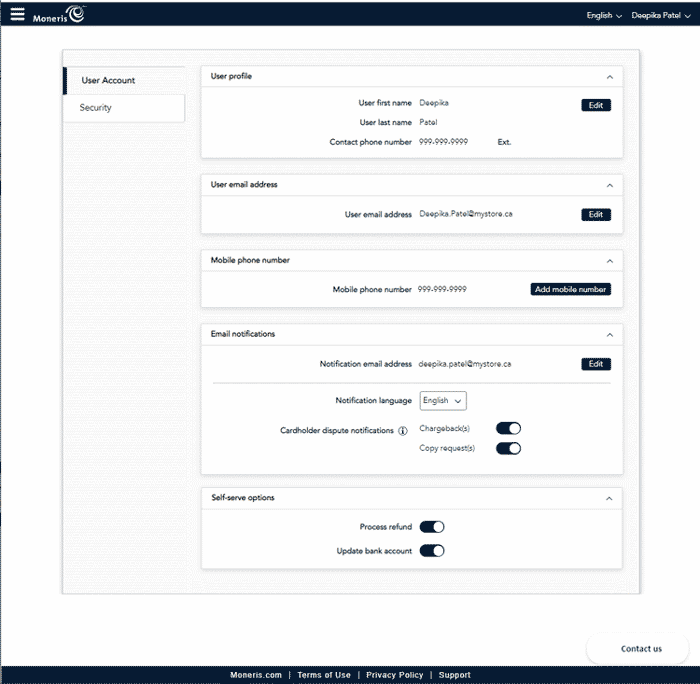Click the Cardholder dispute notifications label
700x684 pixels.
click(337, 431)
